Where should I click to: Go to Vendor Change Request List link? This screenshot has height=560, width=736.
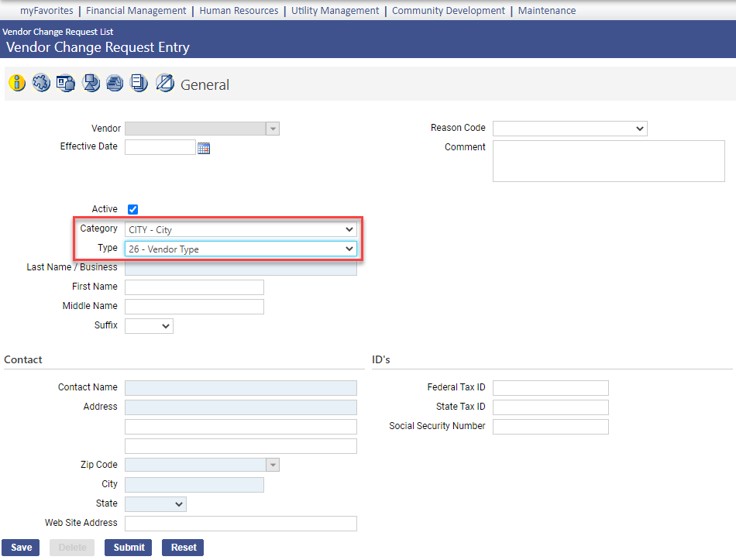(x=57, y=32)
